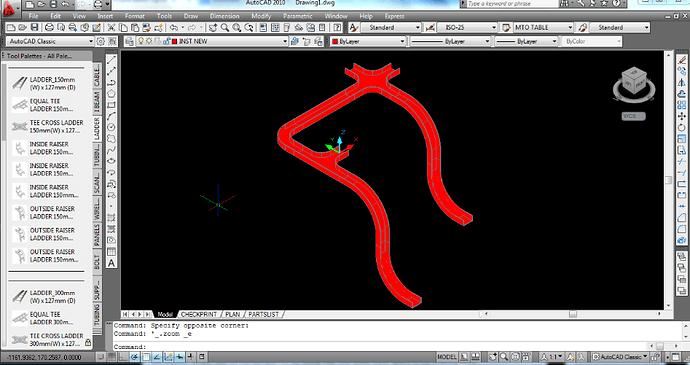Image resolution: width=690 pixels, height=365 pixels.
Task: Insert the TEE CROSS LADDER 150mm palette item
Action: pos(47,126)
